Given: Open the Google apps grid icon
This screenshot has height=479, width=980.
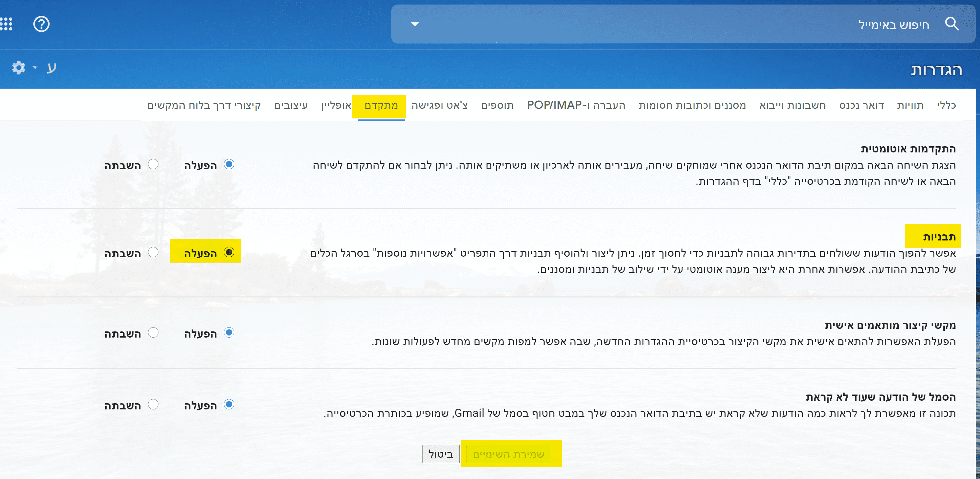Looking at the screenshot, I should (x=6, y=24).
